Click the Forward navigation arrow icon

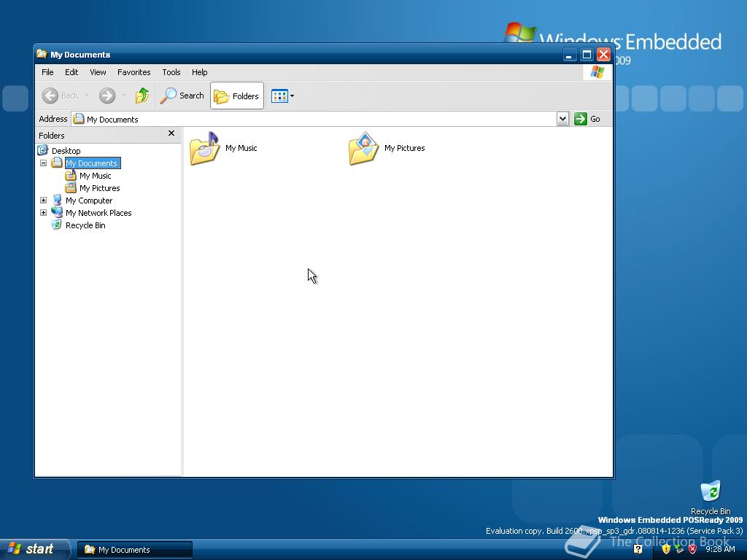coord(107,96)
